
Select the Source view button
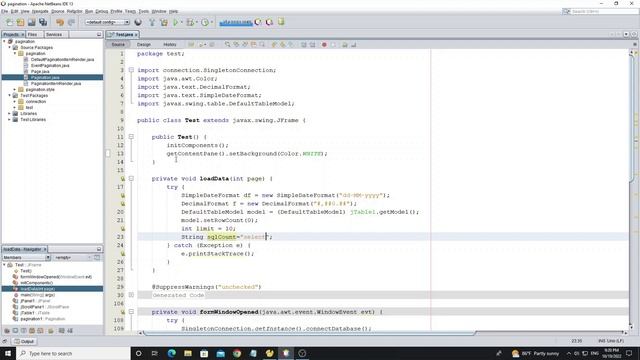(x=118, y=44)
